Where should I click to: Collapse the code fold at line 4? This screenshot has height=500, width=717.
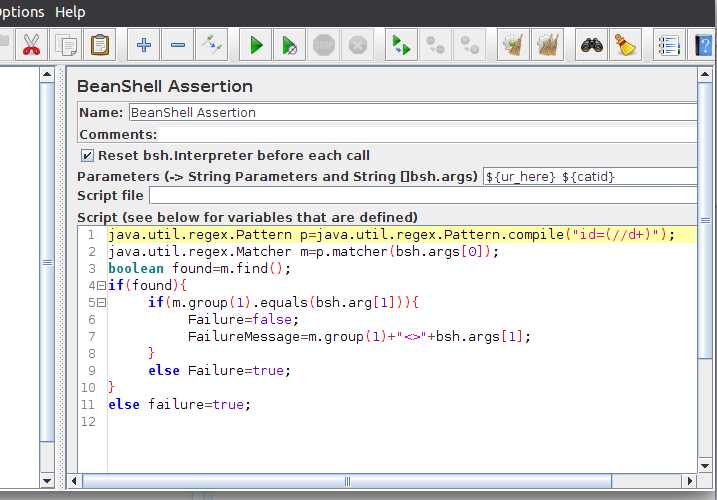tap(102, 286)
